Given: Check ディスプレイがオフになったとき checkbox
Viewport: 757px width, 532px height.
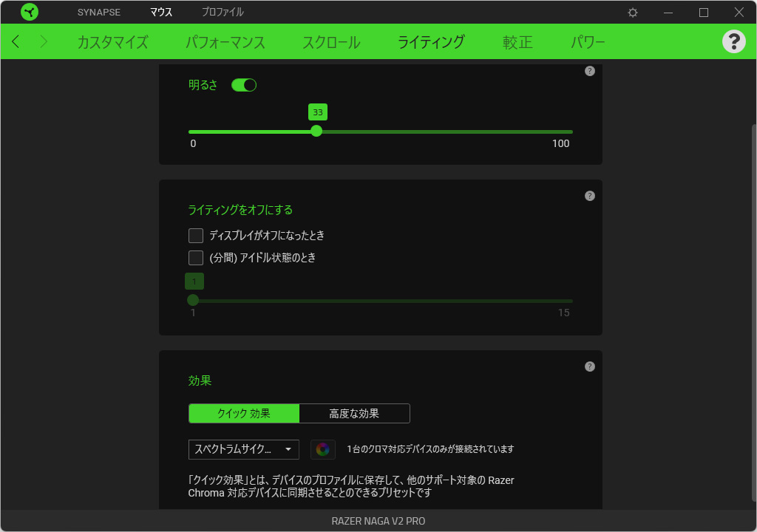Looking at the screenshot, I should click(x=195, y=236).
